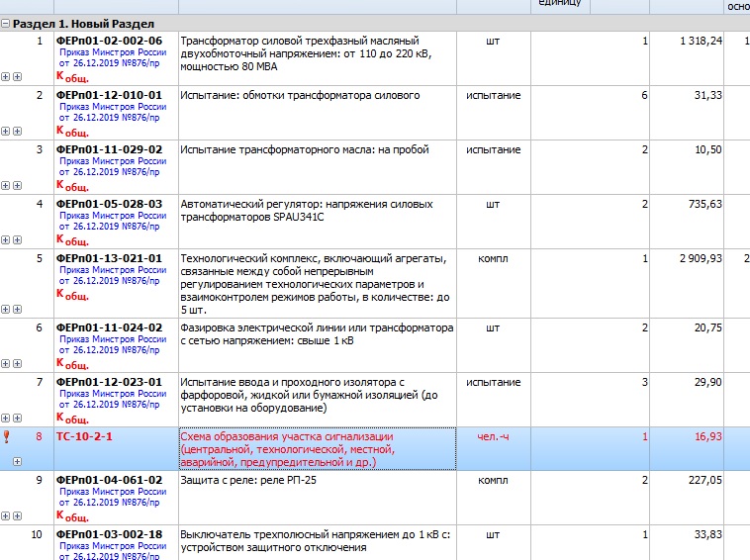The height and width of the screenshot is (560, 750).
Task: Click the red 'К общ.' icon under ФЕРп01-13-021-01
Action: pyautogui.click(x=72, y=295)
